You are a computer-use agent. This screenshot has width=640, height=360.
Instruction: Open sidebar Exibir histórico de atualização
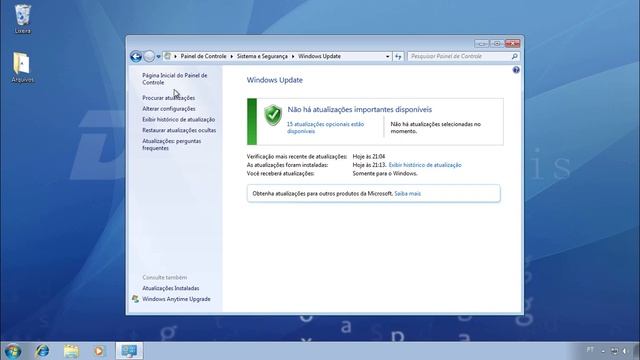pos(178,120)
